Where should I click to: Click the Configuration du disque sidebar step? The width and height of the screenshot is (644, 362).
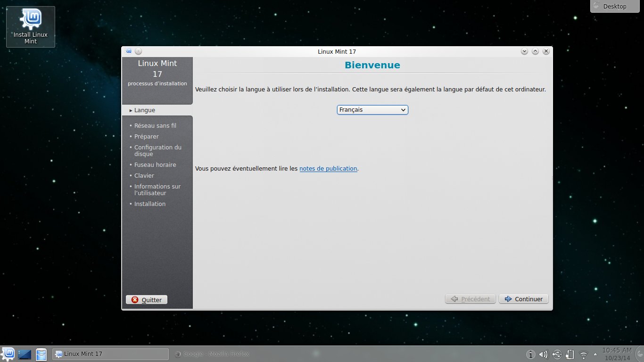tap(158, 151)
